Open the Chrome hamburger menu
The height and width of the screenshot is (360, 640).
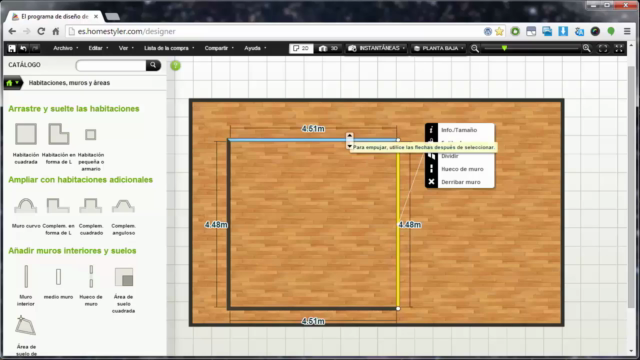pyautogui.click(x=627, y=31)
